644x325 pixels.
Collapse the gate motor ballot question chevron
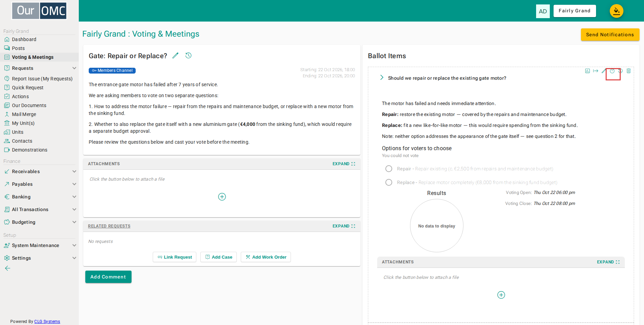pyautogui.click(x=382, y=78)
